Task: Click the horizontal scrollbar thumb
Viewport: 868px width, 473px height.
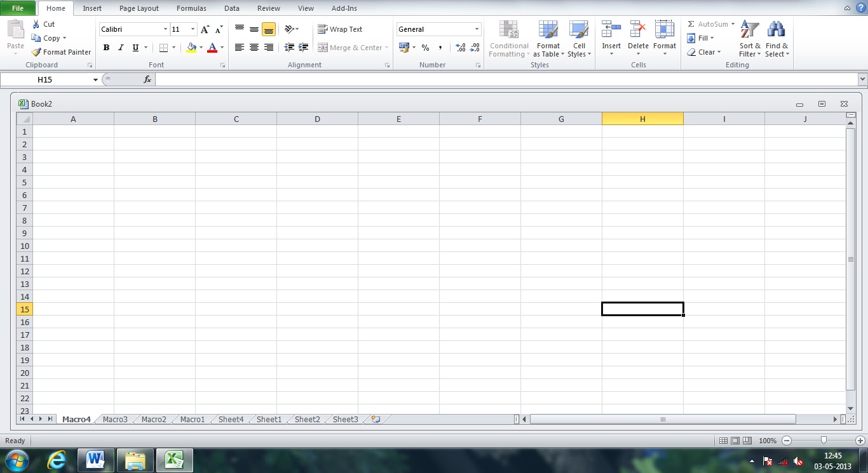Action: (663, 419)
